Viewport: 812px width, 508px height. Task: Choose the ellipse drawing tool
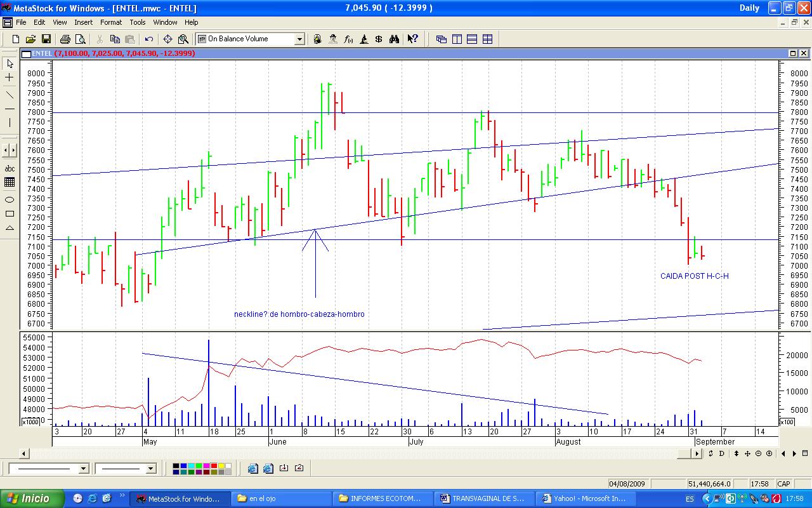10,199
